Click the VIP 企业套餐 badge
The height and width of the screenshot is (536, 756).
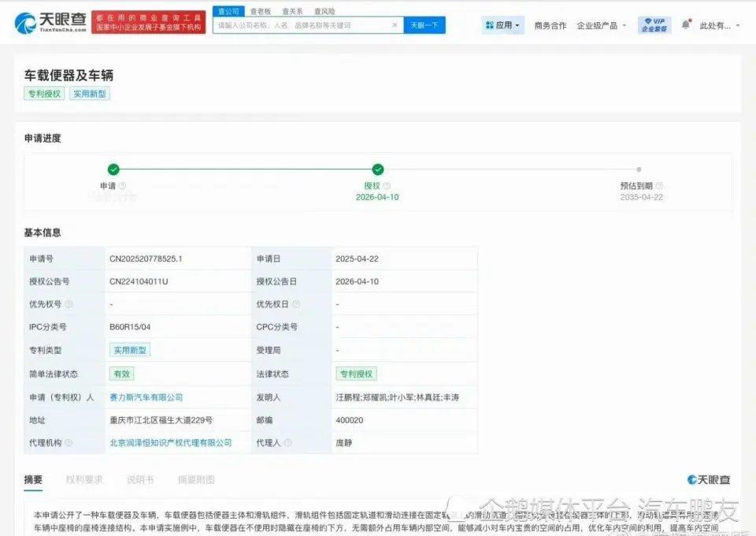click(x=654, y=25)
